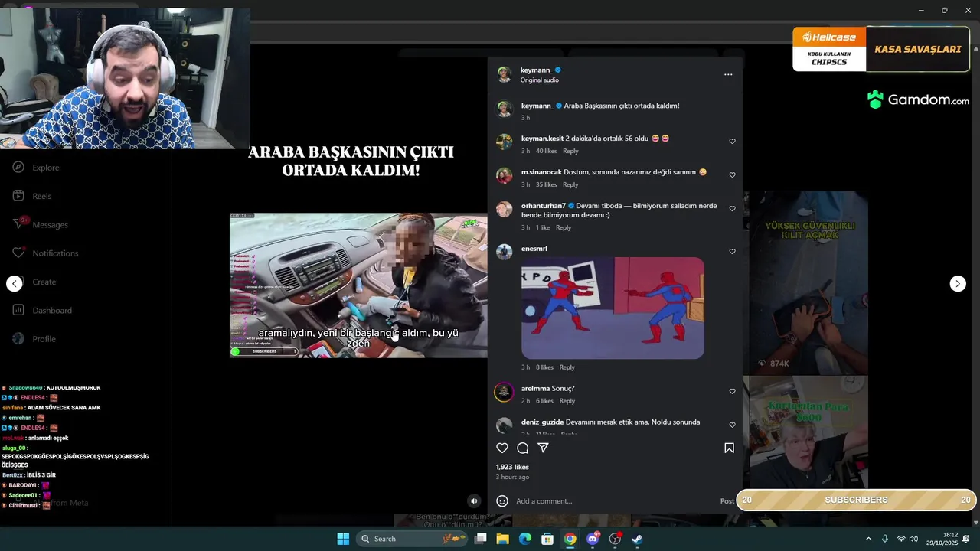
Task: Open the emoji picker in the comment box
Action: [x=502, y=501]
